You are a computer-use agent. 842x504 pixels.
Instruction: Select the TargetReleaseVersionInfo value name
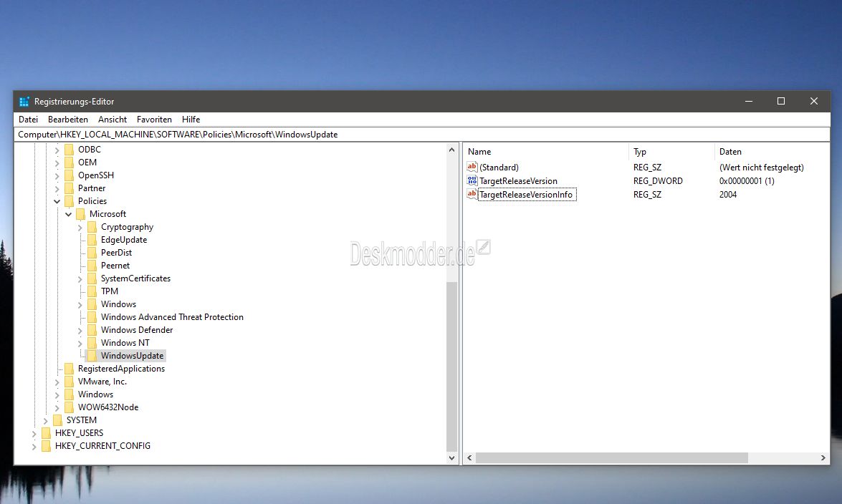pos(526,195)
